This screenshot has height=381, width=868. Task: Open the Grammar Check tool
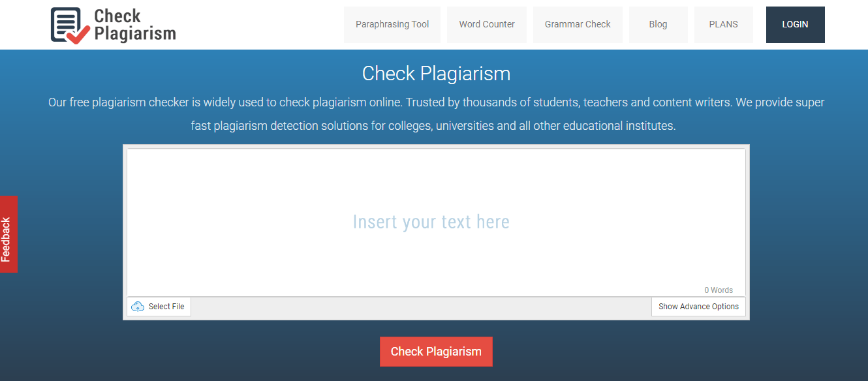[577, 25]
